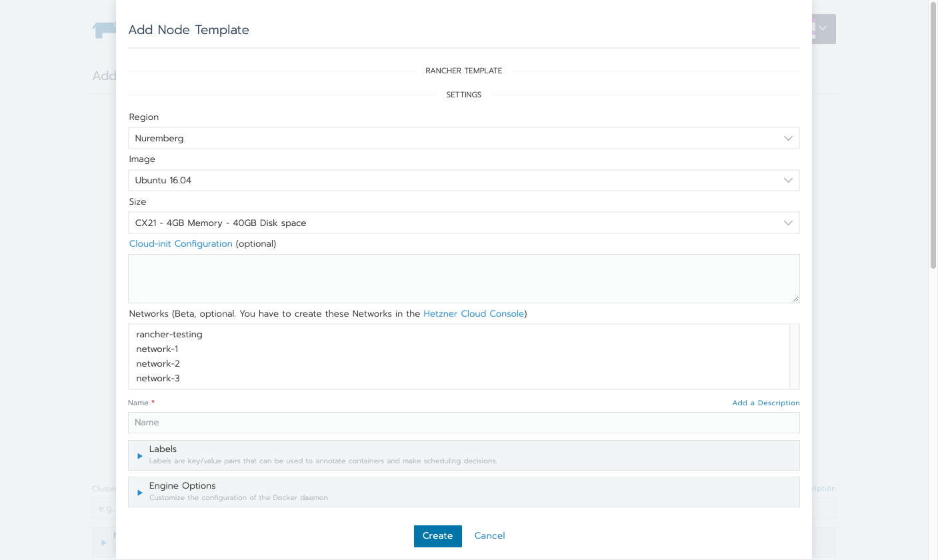Select network-1 in the Networks list
The image size is (938, 560).
click(x=459, y=349)
